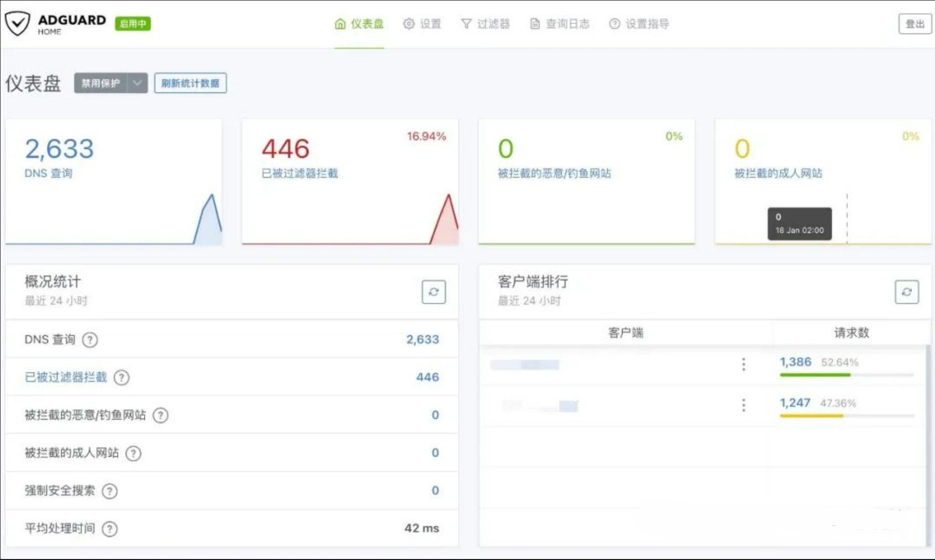Click the 刷新统计数据 button
Viewport: 935px width, 560px height.
pyautogui.click(x=190, y=83)
